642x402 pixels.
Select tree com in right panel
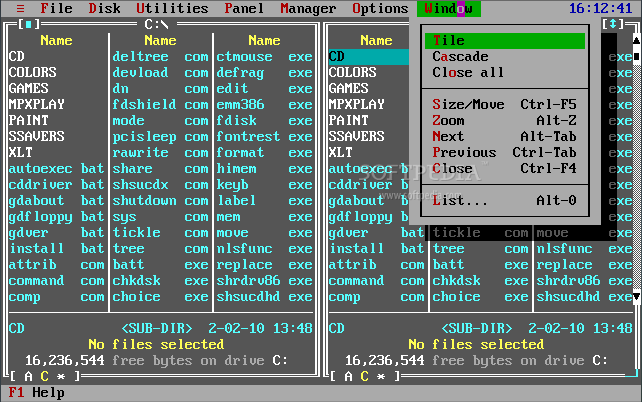tap(481, 248)
